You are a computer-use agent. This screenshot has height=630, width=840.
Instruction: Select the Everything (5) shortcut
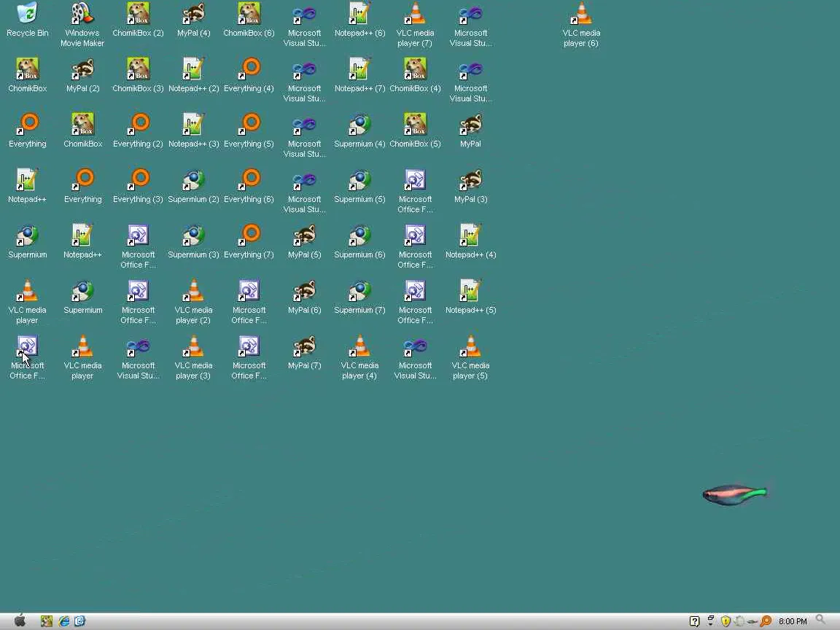[249, 131]
